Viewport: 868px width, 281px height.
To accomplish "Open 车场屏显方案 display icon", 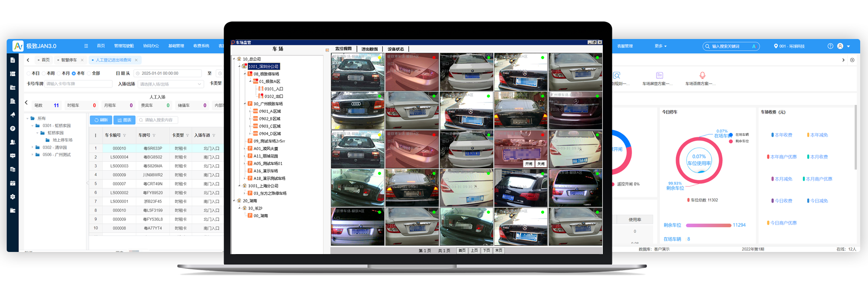I will pos(659,75).
